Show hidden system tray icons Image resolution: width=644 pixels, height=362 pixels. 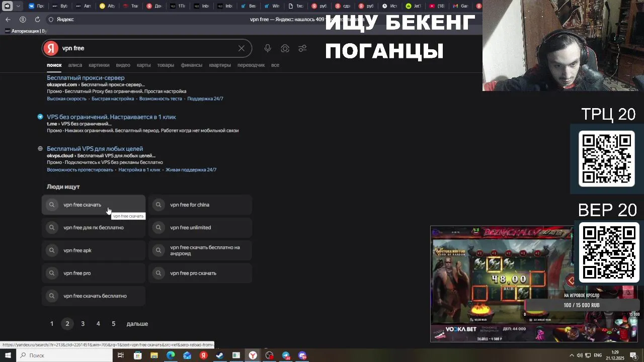572,355
